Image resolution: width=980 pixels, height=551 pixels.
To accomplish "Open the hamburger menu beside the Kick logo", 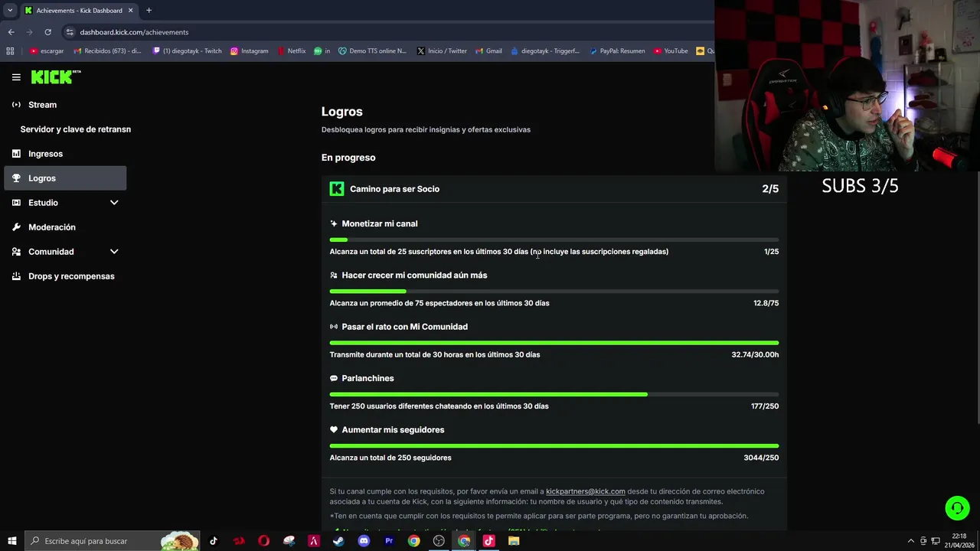I will tap(16, 77).
